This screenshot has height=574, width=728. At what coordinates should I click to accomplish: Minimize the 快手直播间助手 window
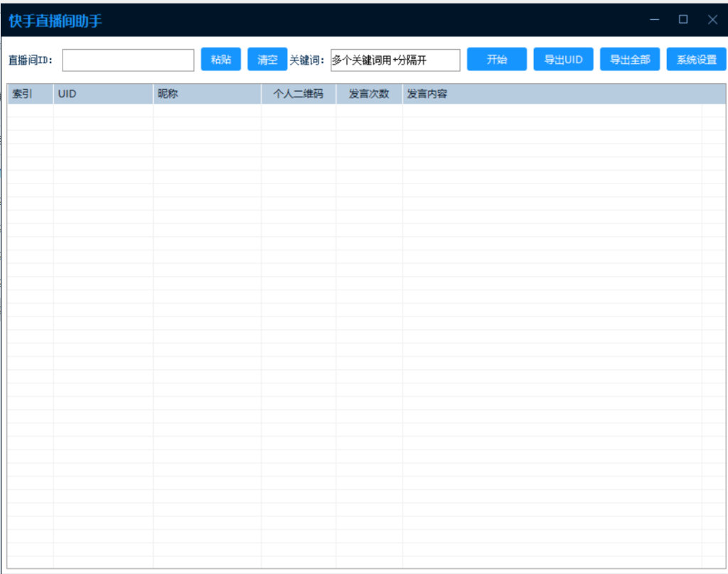pyautogui.click(x=654, y=20)
